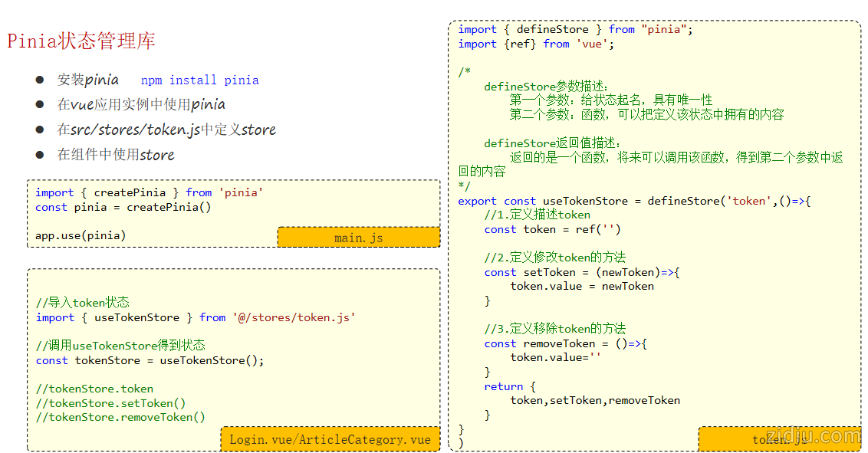Click the import defineStore from "pinia" line
The height and width of the screenshot is (453, 868).
575,29
